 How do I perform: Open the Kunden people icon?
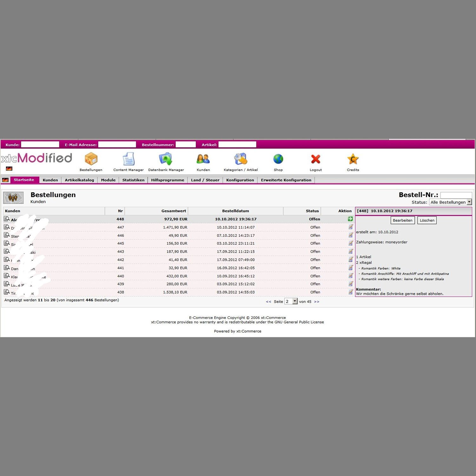pyautogui.click(x=203, y=159)
